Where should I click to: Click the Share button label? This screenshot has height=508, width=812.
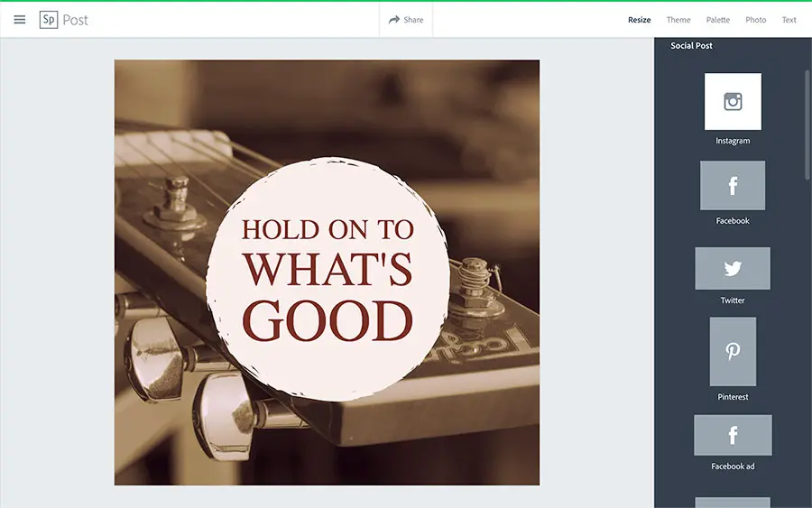413,20
